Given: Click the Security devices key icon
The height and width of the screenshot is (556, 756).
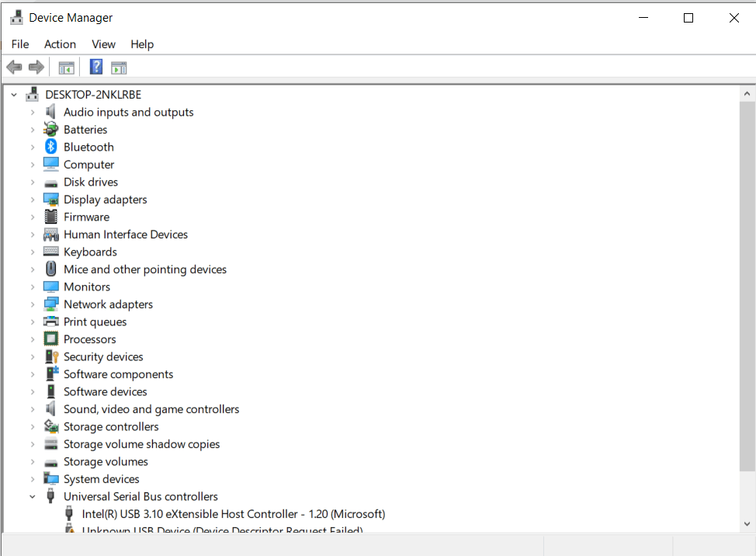Looking at the screenshot, I should pyautogui.click(x=51, y=356).
